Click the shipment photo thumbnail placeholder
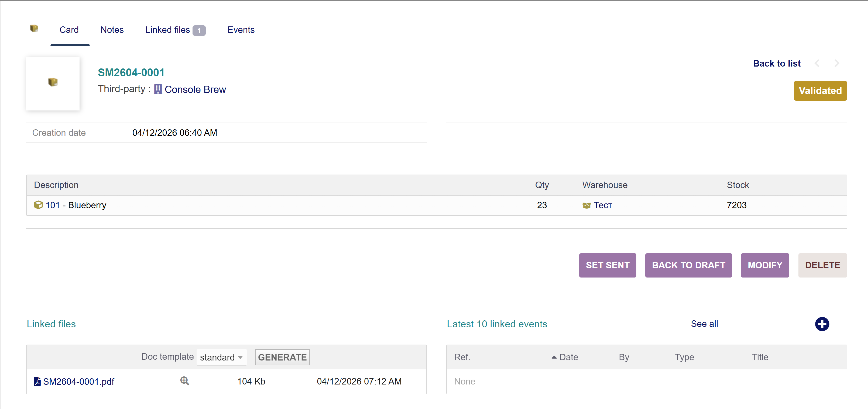868x409 pixels. click(x=53, y=84)
